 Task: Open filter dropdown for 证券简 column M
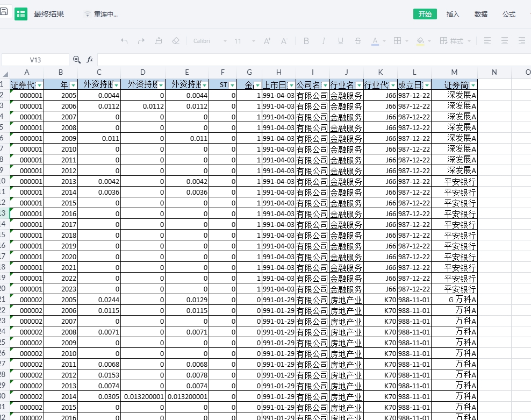tap(473, 85)
